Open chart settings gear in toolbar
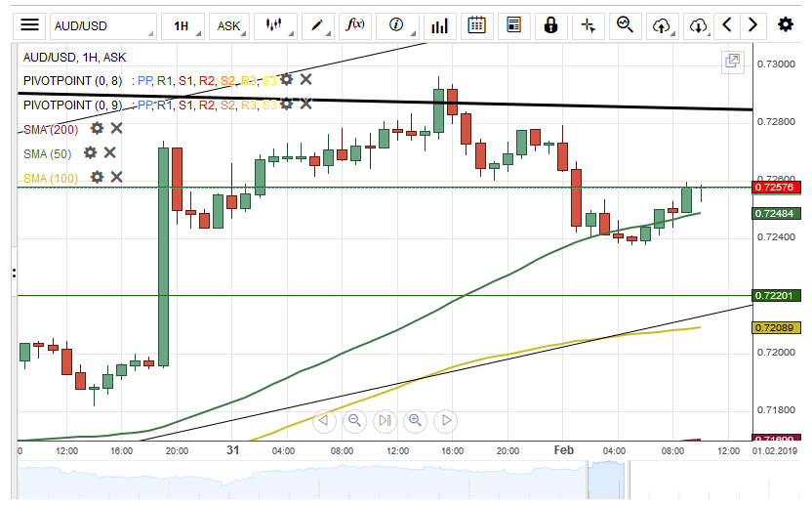Viewport: 812px width, 507px height. (786, 24)
